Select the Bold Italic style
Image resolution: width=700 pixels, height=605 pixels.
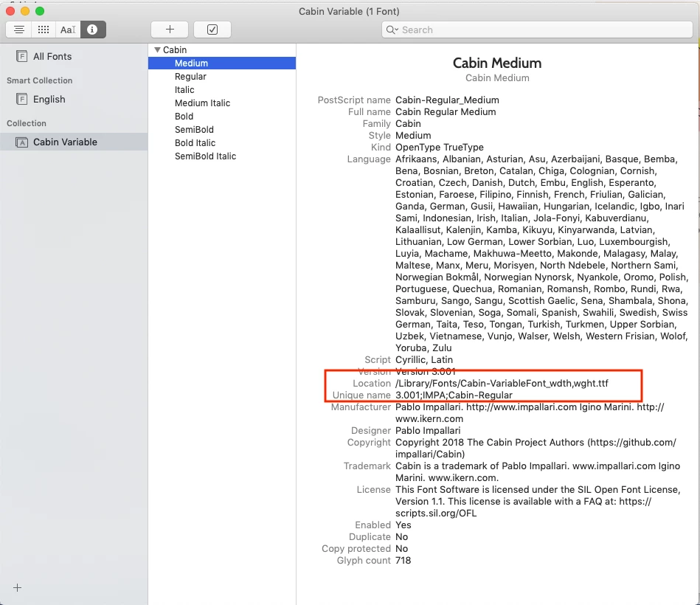(x=222, y=143)
